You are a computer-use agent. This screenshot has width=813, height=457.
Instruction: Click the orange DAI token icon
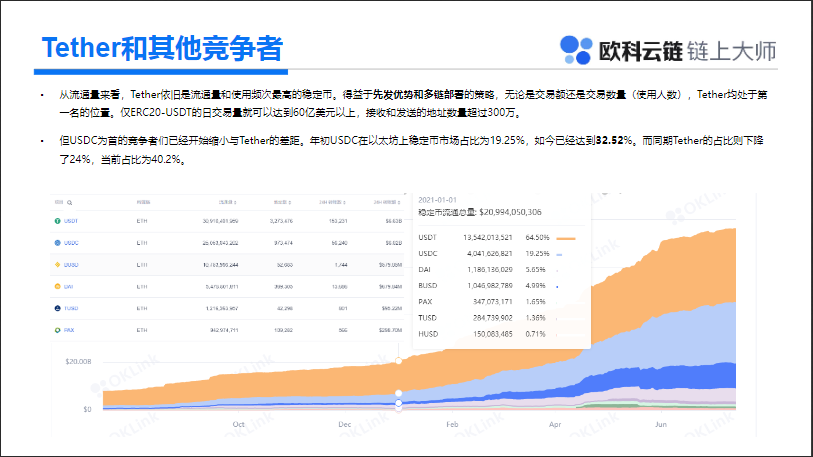tap(58, 286)
